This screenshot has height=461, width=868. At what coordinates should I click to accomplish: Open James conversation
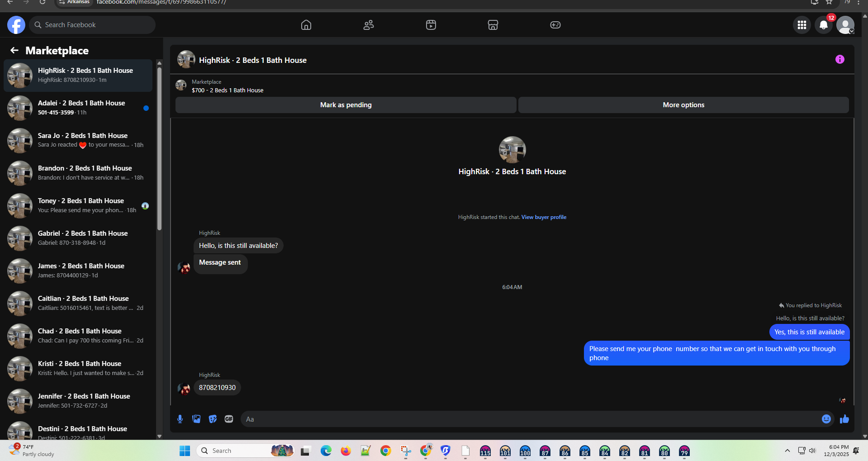tap(78, 271)
